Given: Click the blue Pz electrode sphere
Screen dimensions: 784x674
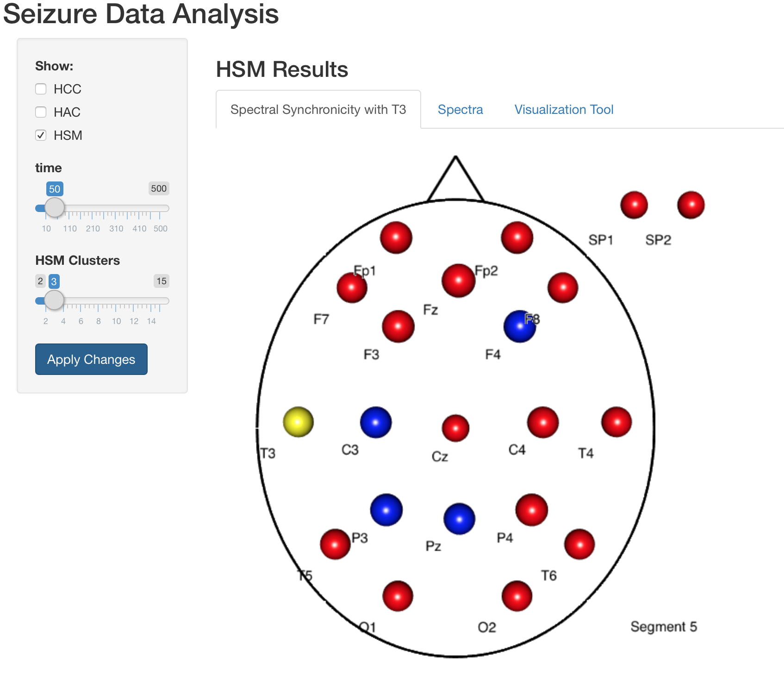Looking at the screenshot, I should click(x=459, y=519).
